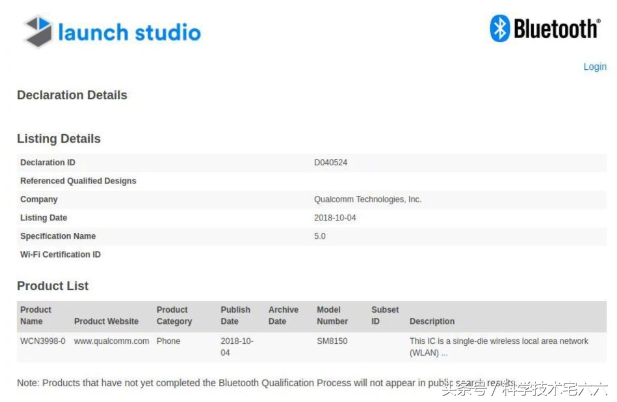The image size is (617, 402).
Task: Click the publish date cell 2018-10-04
Action: coord(237,347)
